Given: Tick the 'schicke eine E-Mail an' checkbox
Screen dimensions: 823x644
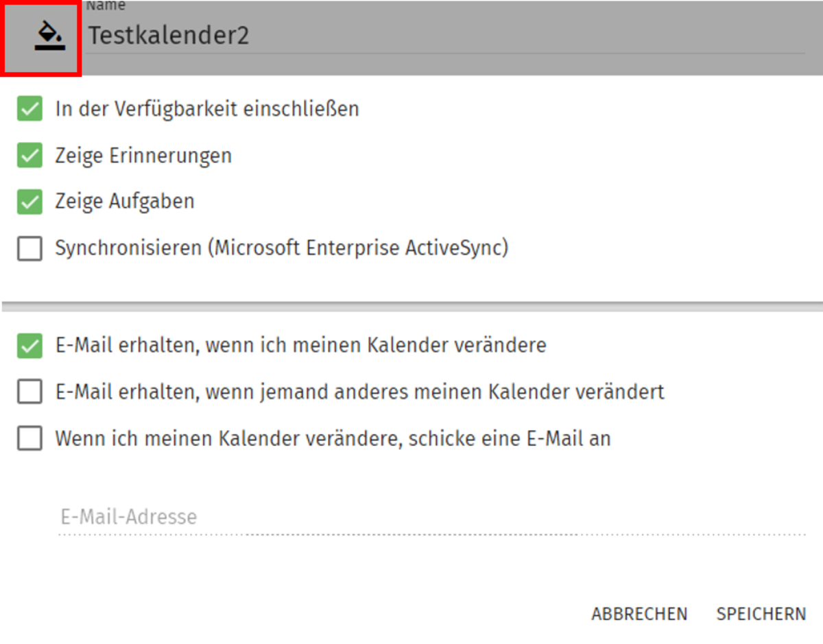Looking at the screenshot, I should [29, 438].
